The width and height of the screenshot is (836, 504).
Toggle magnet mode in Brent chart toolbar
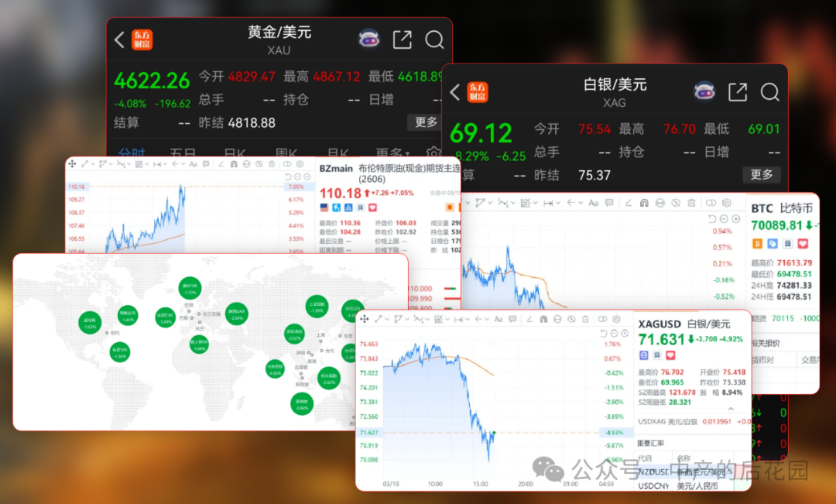234,164
